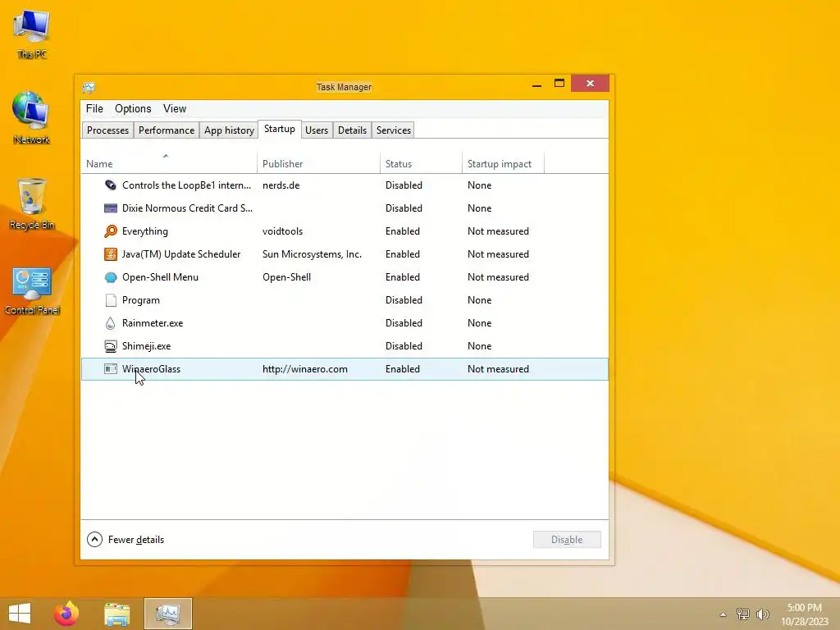Open File Explorer from the taskbar

tap(116, 614)
